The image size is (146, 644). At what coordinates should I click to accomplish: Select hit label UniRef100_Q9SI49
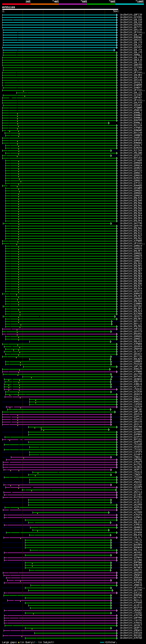[131, 80]
